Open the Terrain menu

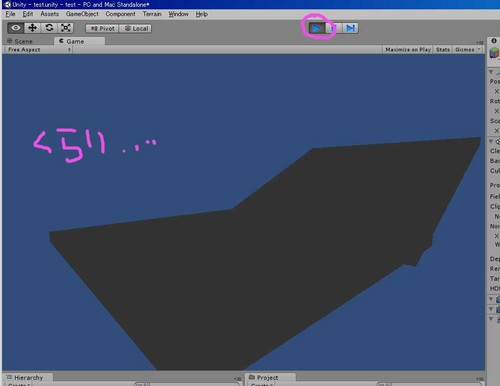pos(152,14)
